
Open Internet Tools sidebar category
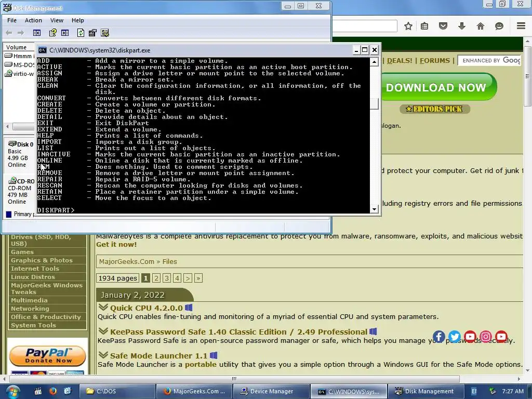[35, 269]
